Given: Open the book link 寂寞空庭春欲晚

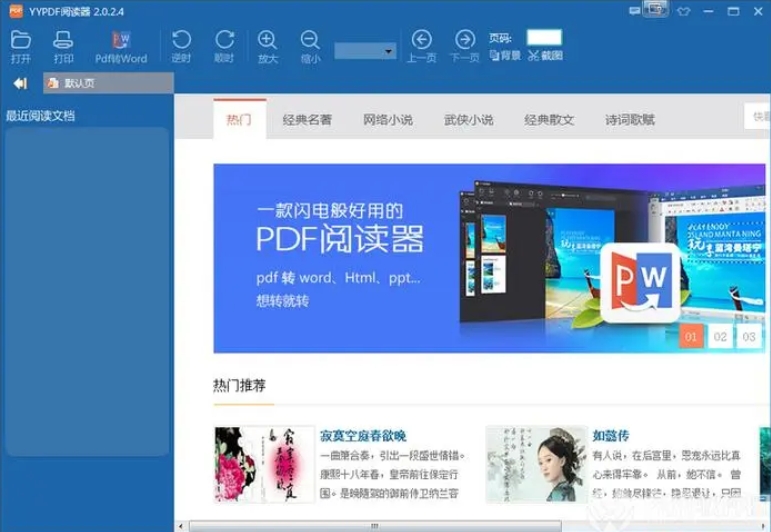Looking at the screenshot, I should click(x=363, y=436).
